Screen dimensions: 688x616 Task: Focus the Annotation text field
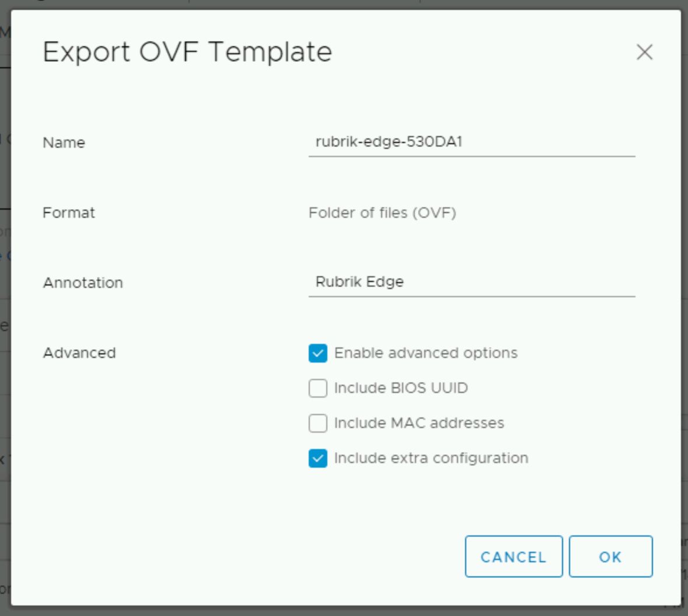coord(471,282)
